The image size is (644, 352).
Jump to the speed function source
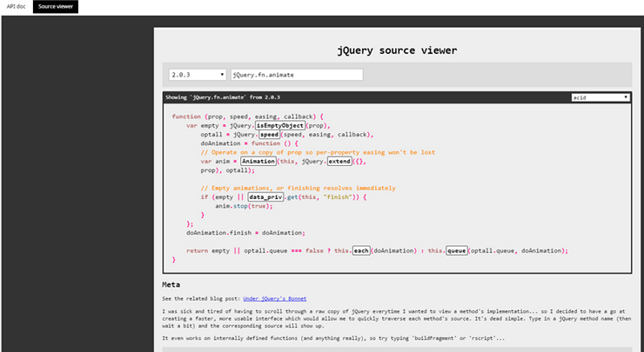tap(270, 135)
